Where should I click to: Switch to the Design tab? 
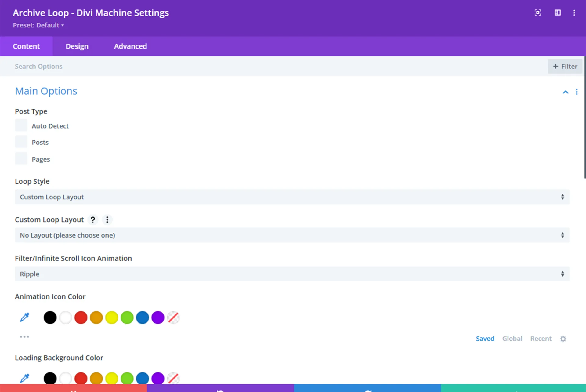(x=77, y=46)
